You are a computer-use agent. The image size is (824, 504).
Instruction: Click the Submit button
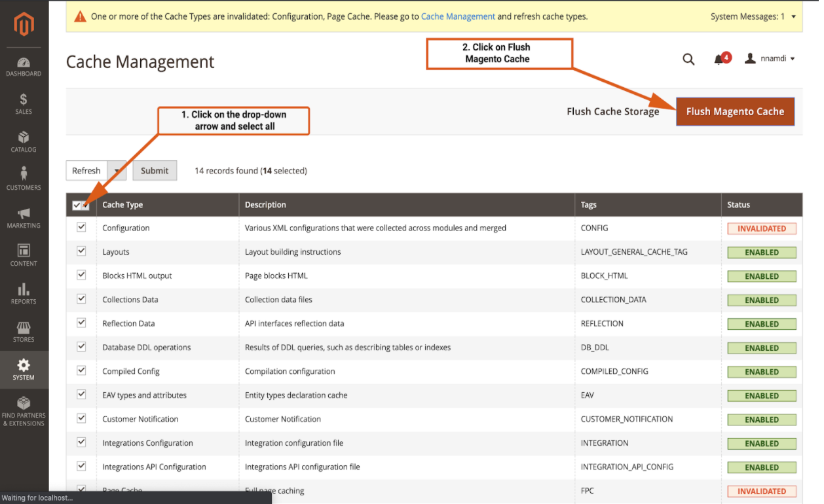pyautogui.click(x=155, y=171)
